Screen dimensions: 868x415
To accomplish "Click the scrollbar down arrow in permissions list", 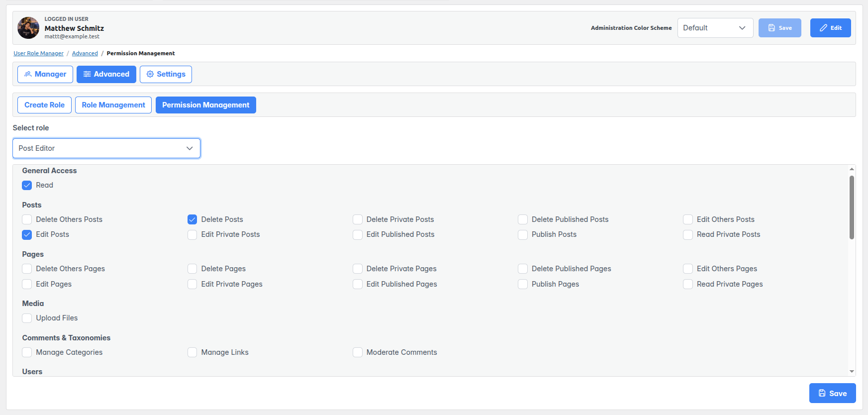I will coord(852,372).
